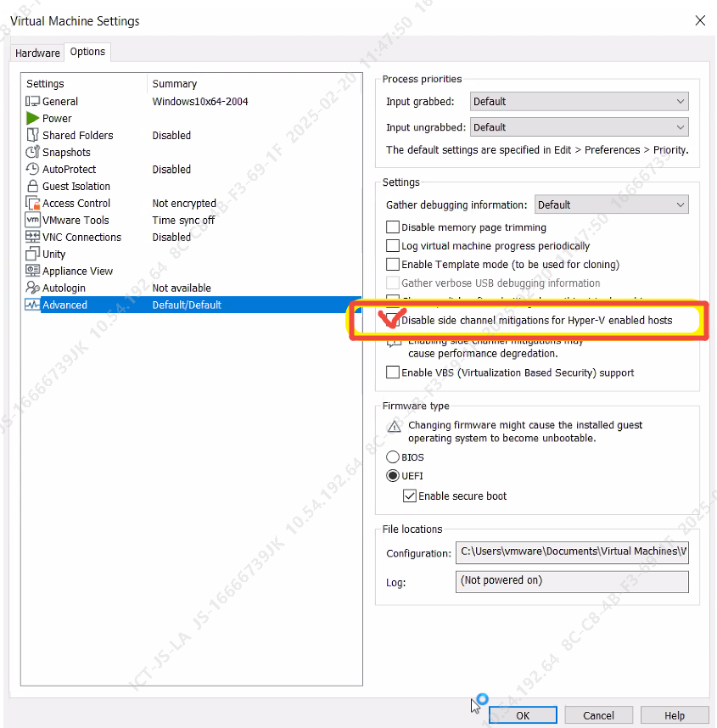Click the Autologin user icon
Screen dimensions: 717x728
pos(32,288)
